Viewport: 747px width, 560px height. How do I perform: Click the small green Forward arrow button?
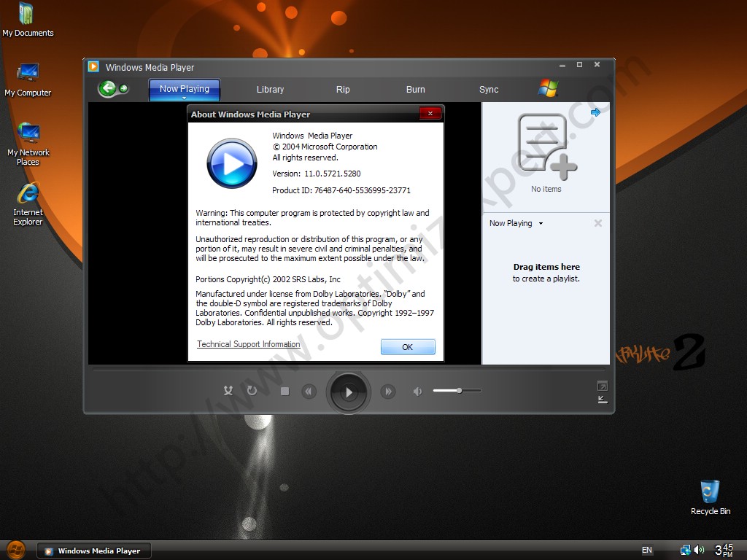pos(124,88)
